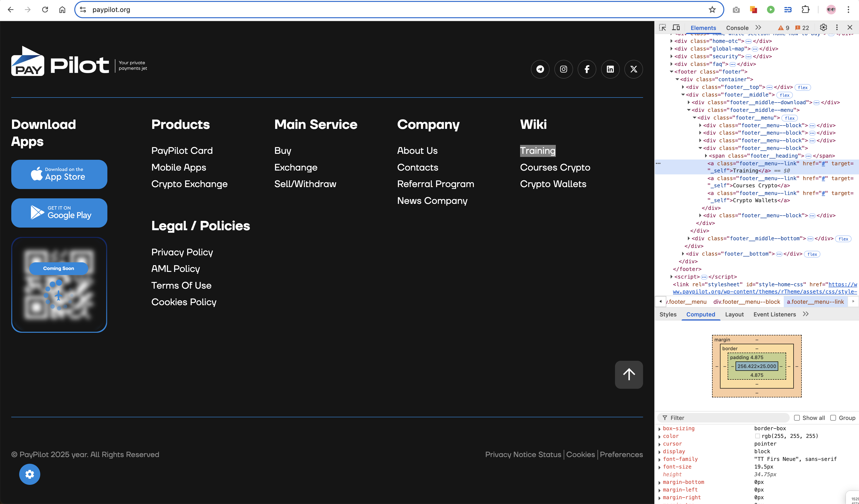The image size is (859, 504).
Task: Toggle the device toolbar icon in DevTools
Action: point(676,28)
